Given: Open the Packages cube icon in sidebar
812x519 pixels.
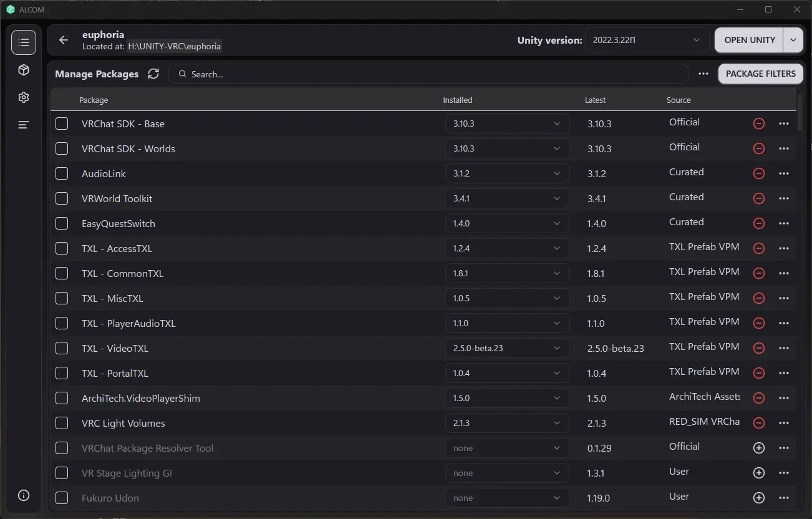Looking at the screenshot, I should coord(24,70).
